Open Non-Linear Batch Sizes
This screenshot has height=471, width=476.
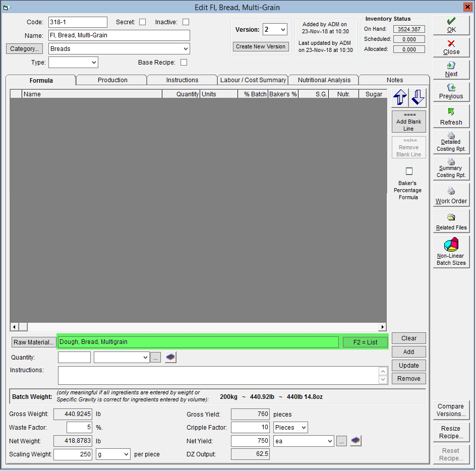(x=451, y=252)
